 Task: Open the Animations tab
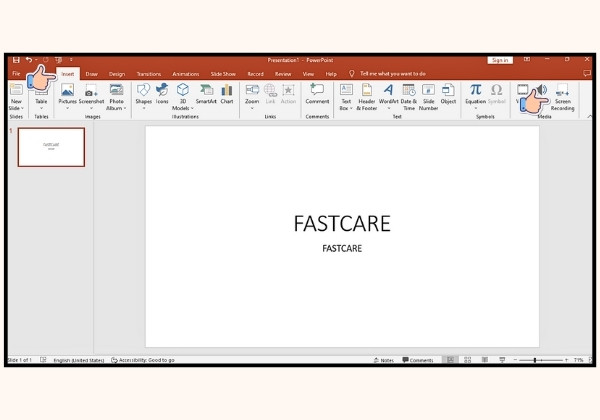coord(186,74)
